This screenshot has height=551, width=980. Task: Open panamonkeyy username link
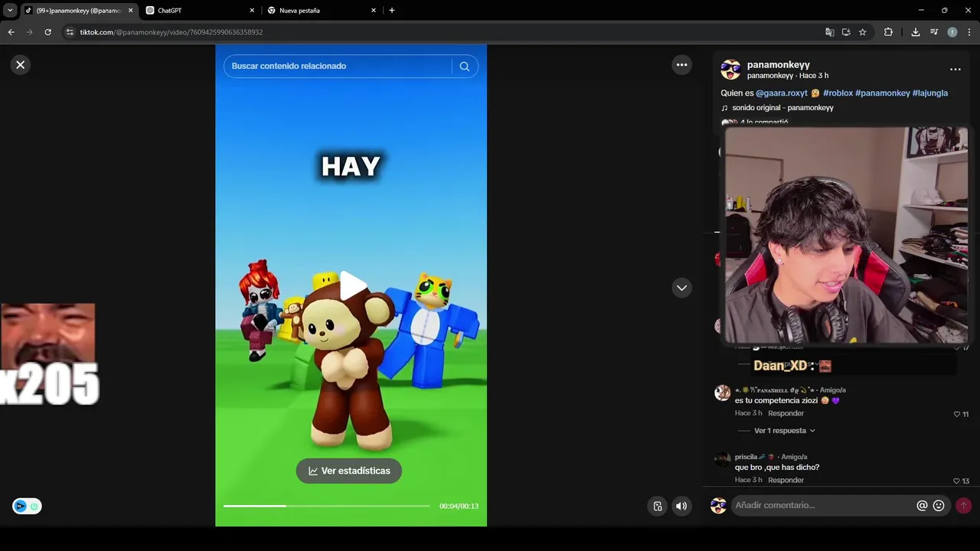tap(778, 65)
